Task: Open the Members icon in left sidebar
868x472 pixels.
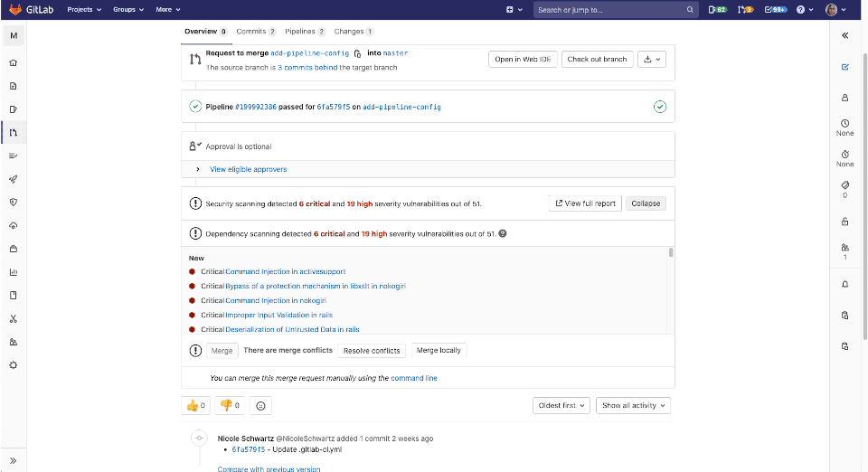Action: (x=14, y=342)
